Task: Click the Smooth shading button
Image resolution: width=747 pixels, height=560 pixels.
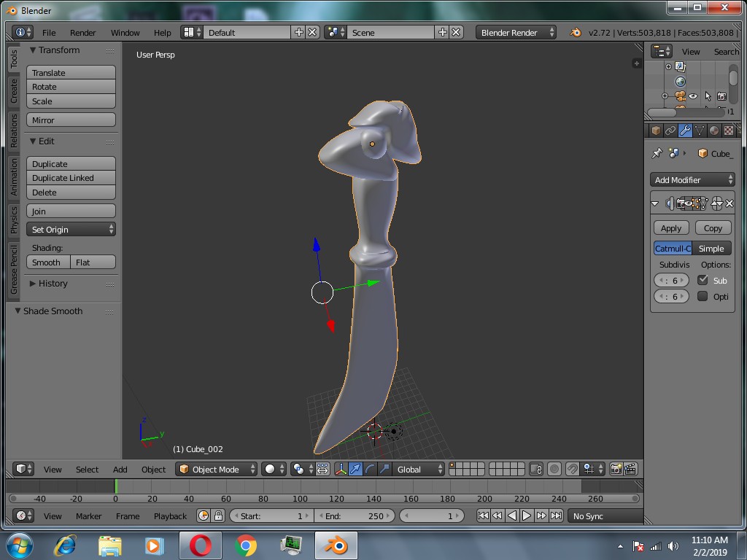Action: [47, 262]
